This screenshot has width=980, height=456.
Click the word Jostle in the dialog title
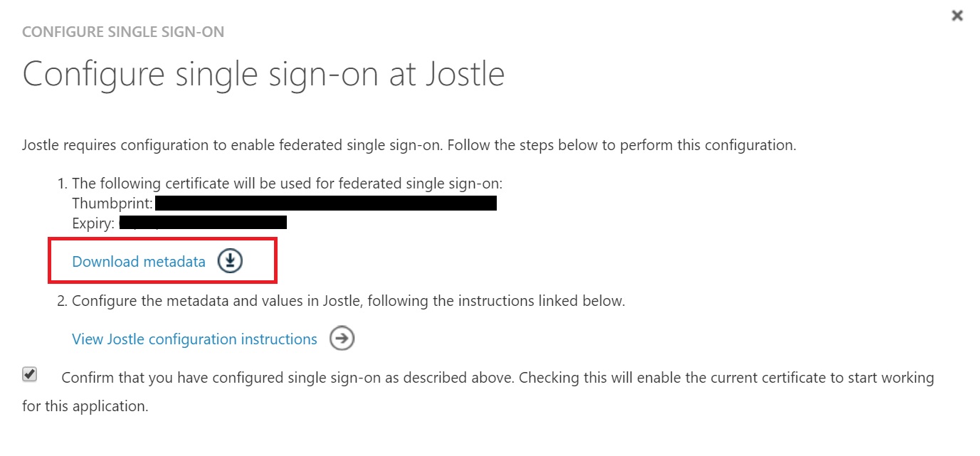coord(463,74)
